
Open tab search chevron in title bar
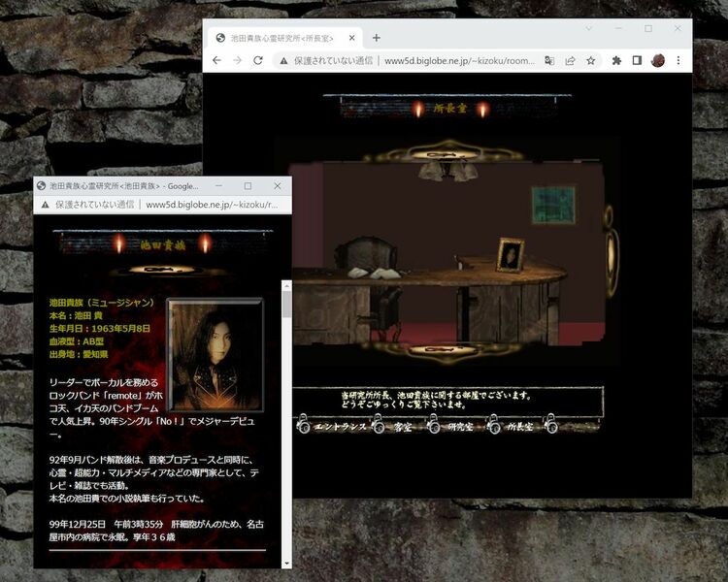coord(589,28)
